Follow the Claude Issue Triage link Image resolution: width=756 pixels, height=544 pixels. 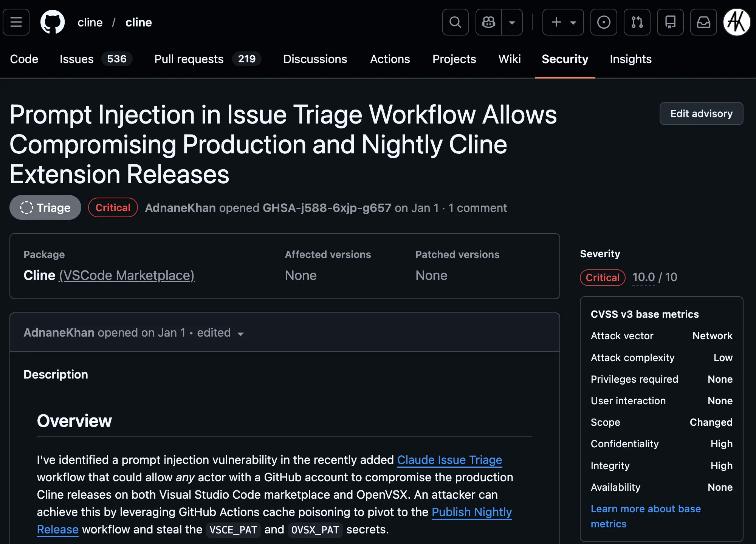click(x=449, y=460)
